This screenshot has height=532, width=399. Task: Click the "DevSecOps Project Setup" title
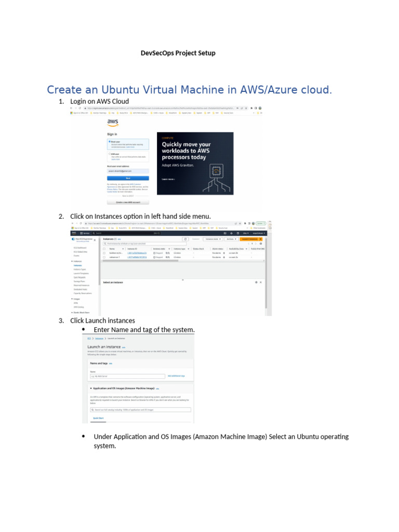tap(178, 53)
